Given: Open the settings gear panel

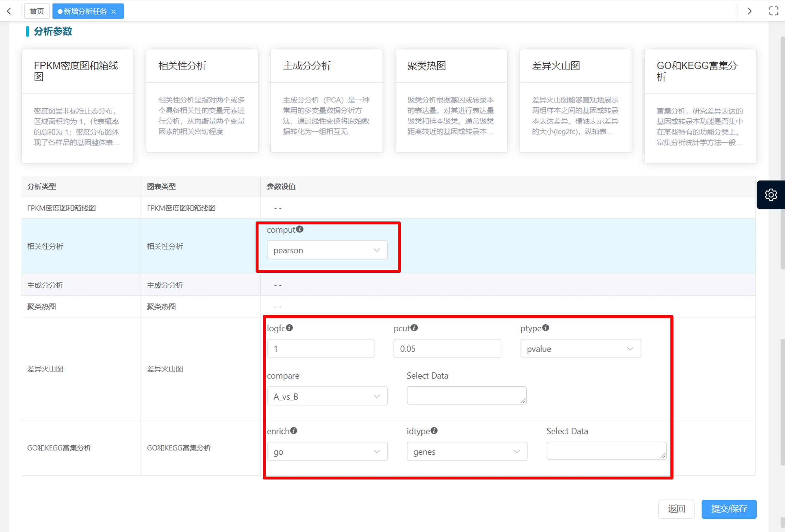Looking at the screenshot, I should click(771, 195).
